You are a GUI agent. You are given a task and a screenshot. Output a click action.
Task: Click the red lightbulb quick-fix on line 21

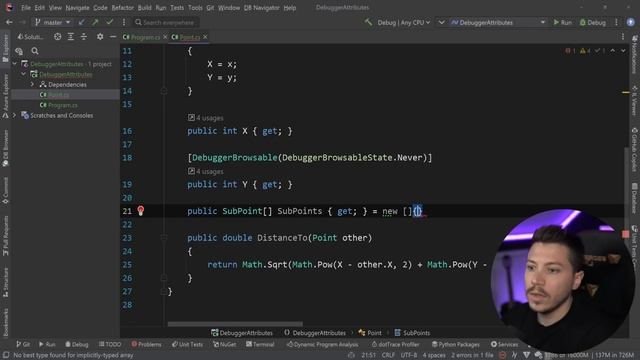[140, 211]
